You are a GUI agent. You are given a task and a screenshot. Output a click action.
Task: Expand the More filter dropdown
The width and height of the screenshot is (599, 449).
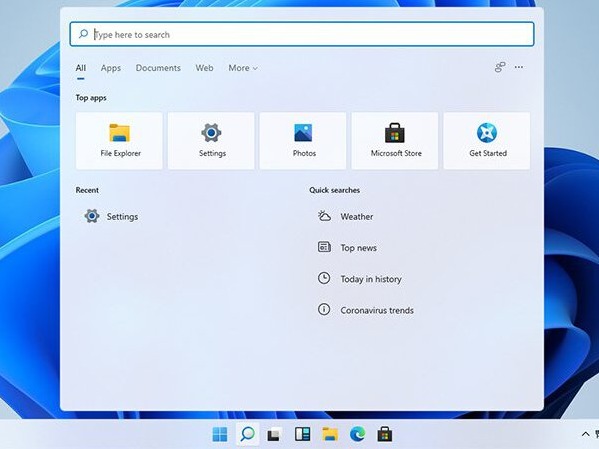tap(243, 68)
